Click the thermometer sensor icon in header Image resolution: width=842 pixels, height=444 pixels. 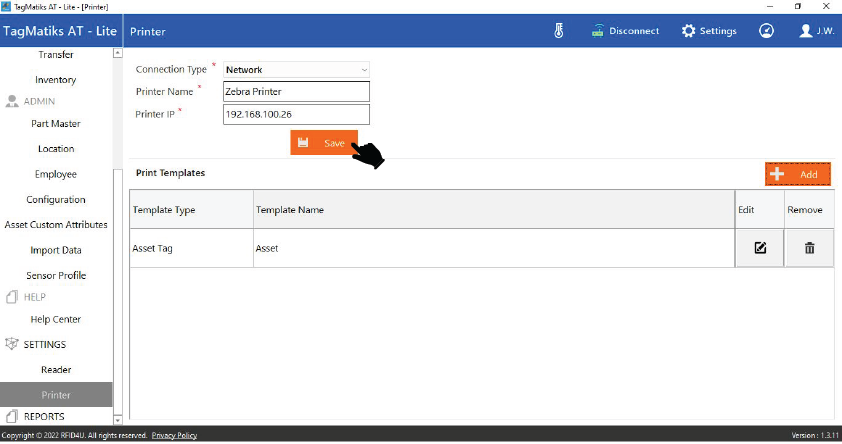559,31
